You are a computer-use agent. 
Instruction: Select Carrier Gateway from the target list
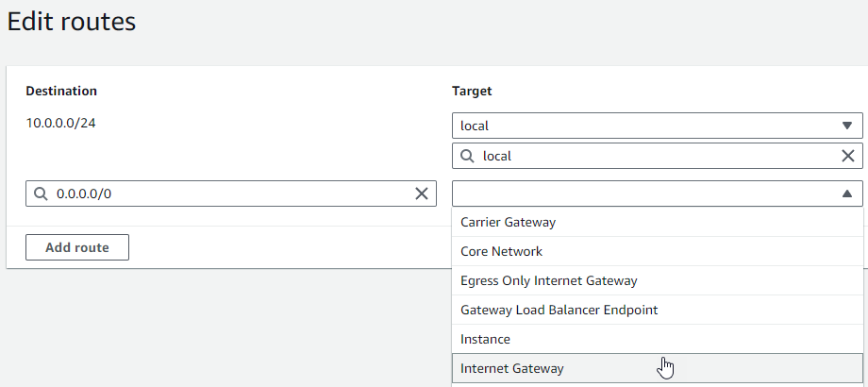508,223
